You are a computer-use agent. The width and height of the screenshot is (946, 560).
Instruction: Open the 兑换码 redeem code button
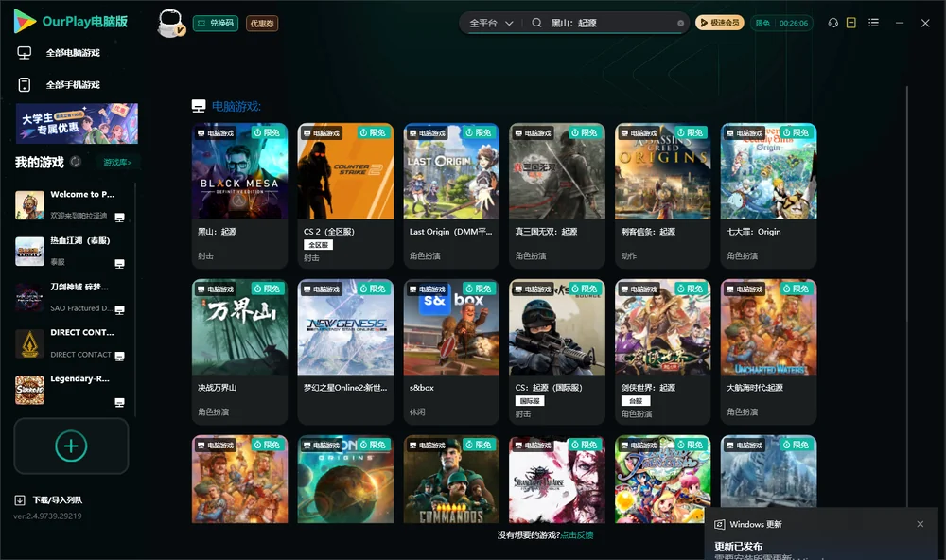coord(216,23)
